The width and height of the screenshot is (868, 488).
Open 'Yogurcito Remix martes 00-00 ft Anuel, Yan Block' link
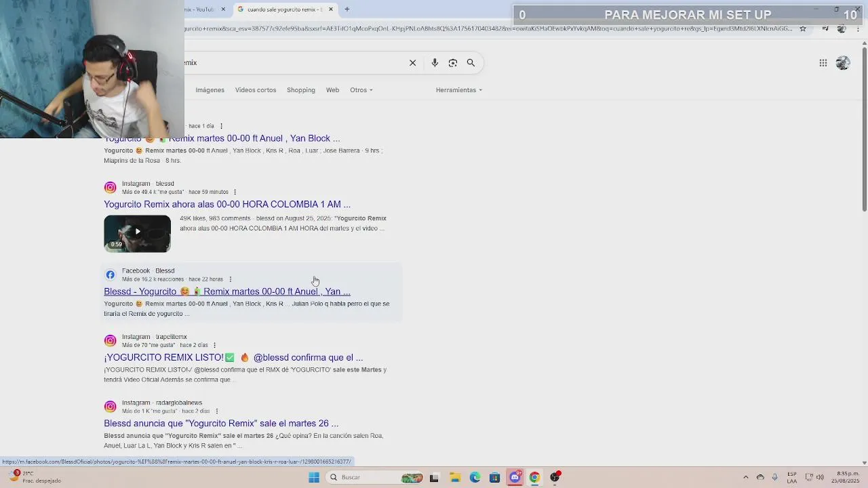222,138
